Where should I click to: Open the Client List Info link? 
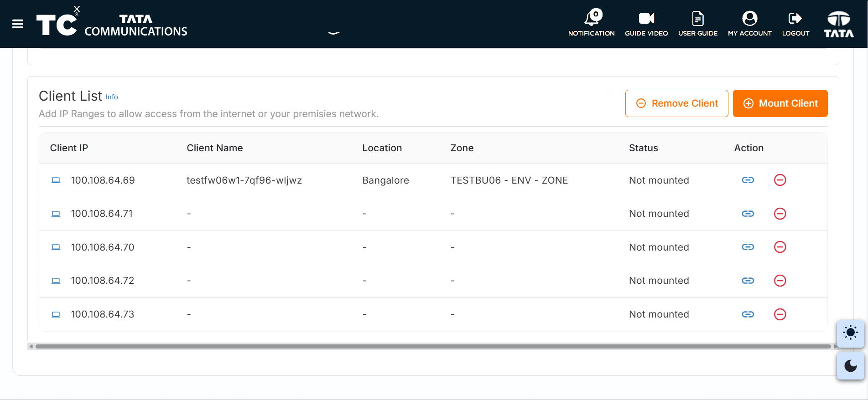[x=112, y=97]
